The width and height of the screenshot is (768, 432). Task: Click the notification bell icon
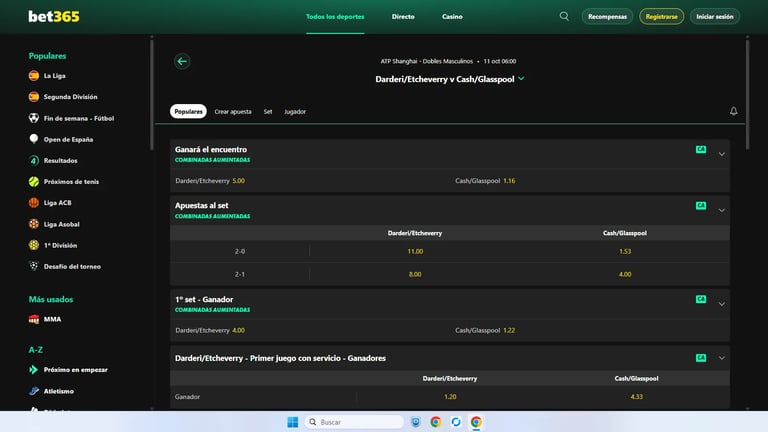point(733,111)
